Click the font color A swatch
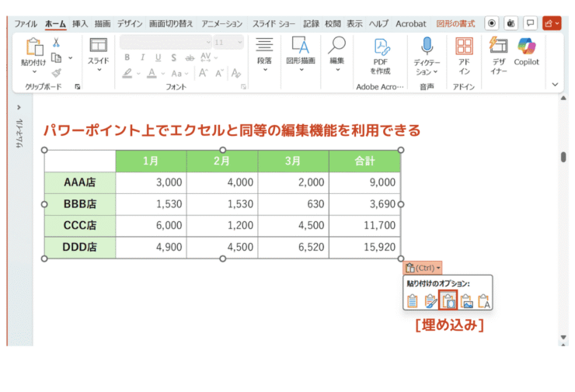The height and width of the screenshot is (392, 575). (x=152, y=74)
